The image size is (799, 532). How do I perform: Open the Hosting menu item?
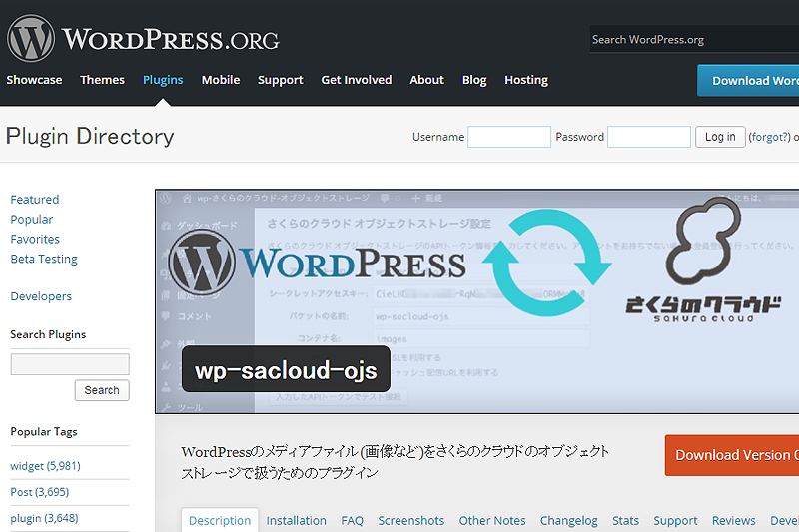click(526, 80)
